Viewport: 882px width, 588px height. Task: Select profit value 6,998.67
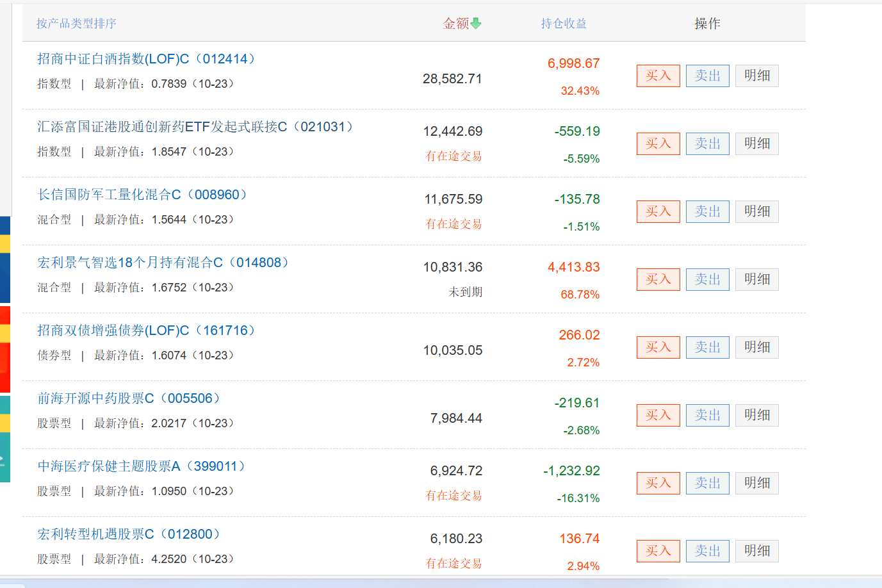574,63
